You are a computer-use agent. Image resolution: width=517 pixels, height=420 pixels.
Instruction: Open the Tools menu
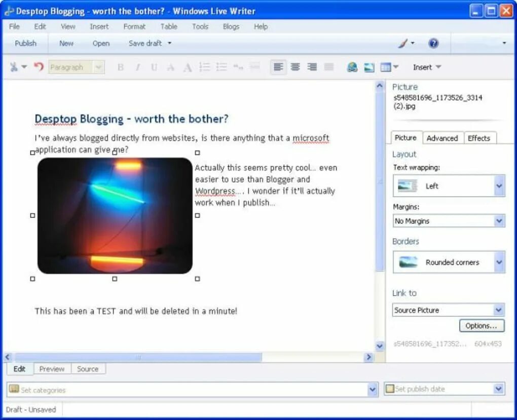200,26
